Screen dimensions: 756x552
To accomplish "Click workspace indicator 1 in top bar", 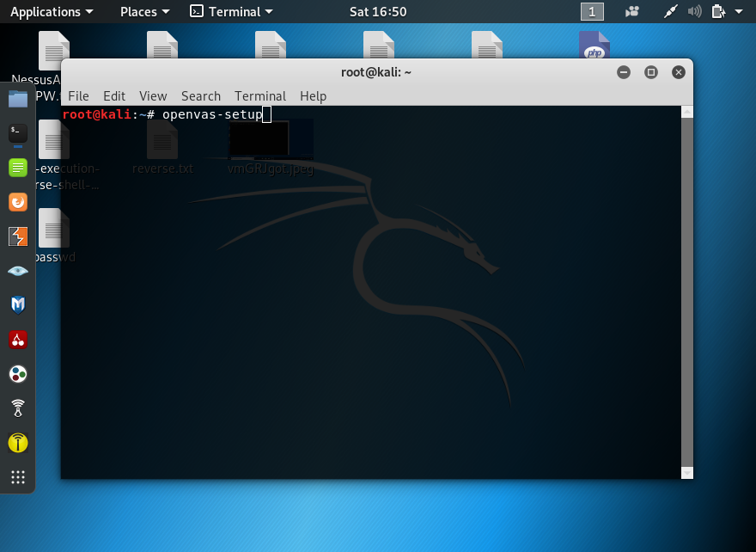I will [x=592, y=11].
